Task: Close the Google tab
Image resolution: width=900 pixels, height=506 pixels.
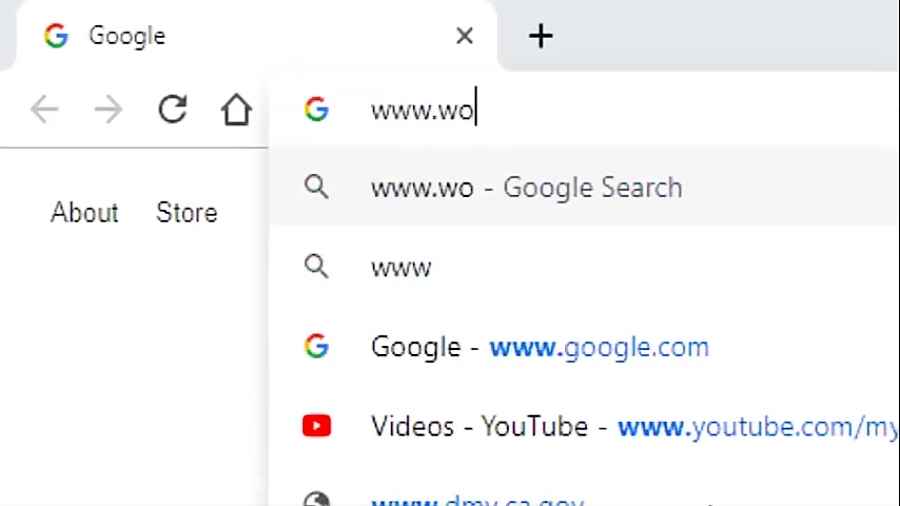Action: (x=464, y=36)
